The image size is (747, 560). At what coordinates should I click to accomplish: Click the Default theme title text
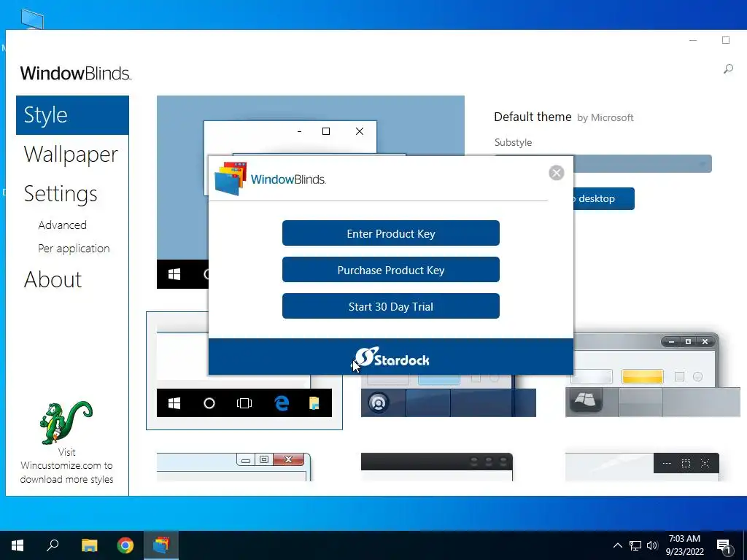click(x=533, y=117)
